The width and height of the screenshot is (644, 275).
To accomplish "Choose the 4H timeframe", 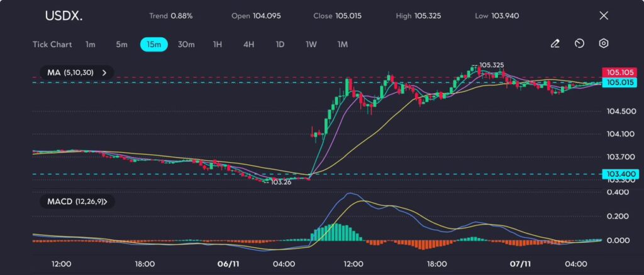I will [x=248, y=45].
